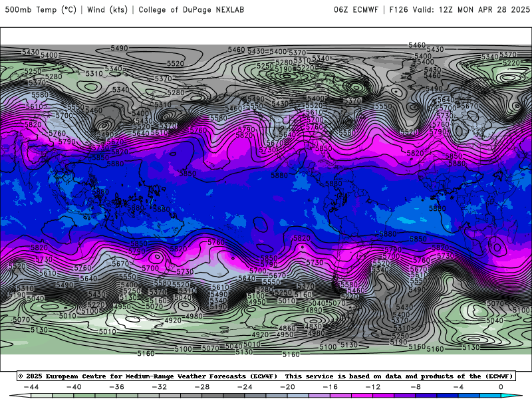Click the -36 colorbar label
The width and height of the screenshot is (532, 399).
116,387
